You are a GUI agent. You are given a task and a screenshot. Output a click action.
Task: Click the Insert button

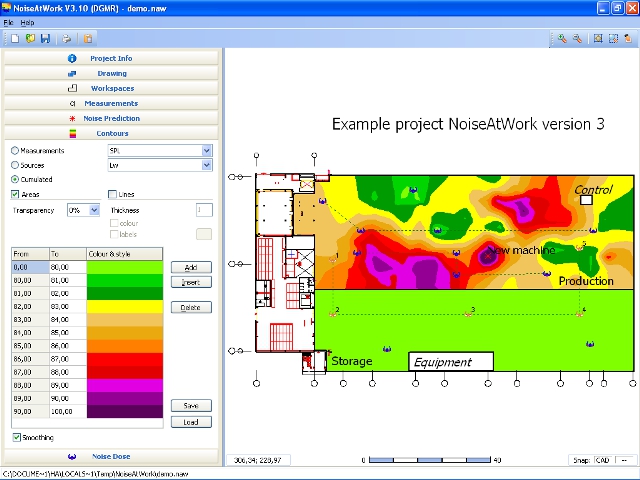click(191, 282)
